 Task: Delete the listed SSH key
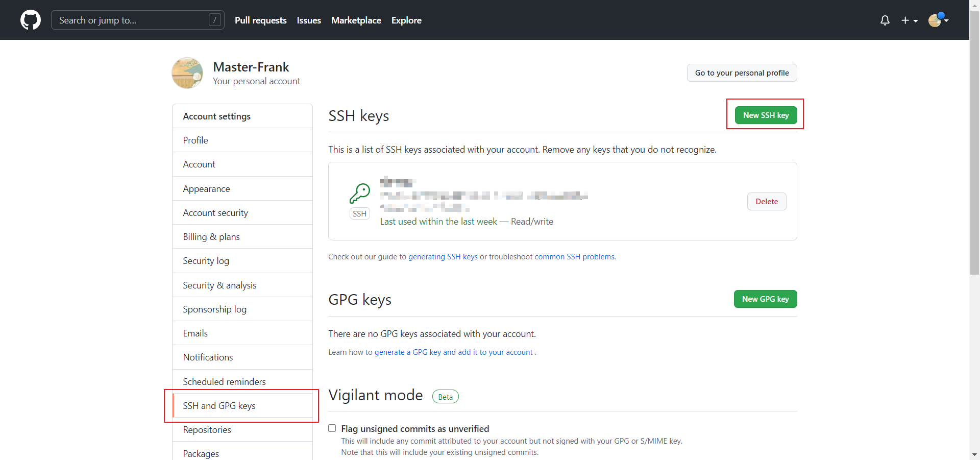coord(767,201)
